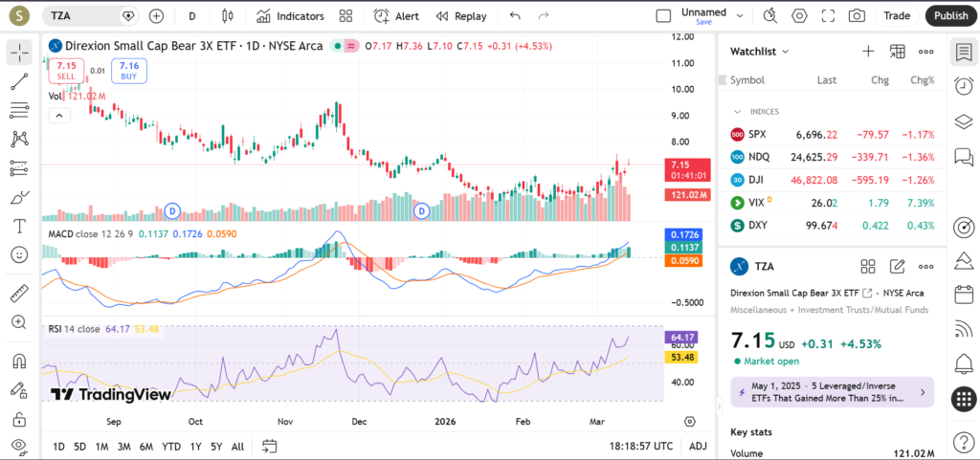
Task: Open chart settings gear icon
Action: (x=799, y=16)
